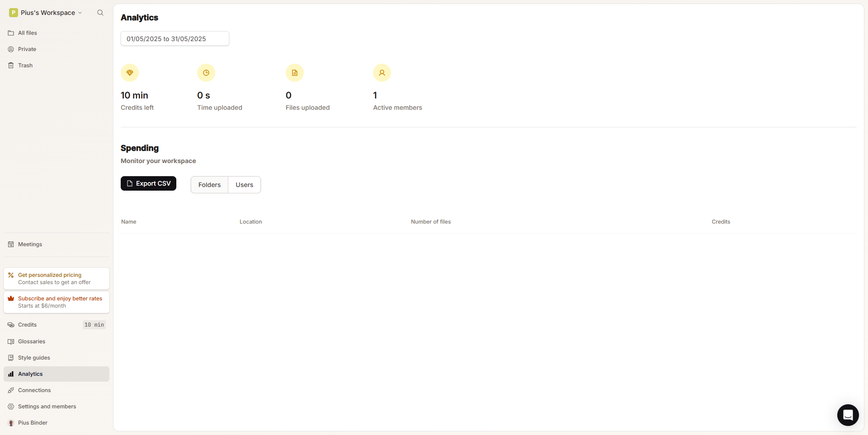Image resolution: width=868 pixels, height=435 pixels.
Task: Click the Time uploaded clock icon
Action: tap(206, 73)
